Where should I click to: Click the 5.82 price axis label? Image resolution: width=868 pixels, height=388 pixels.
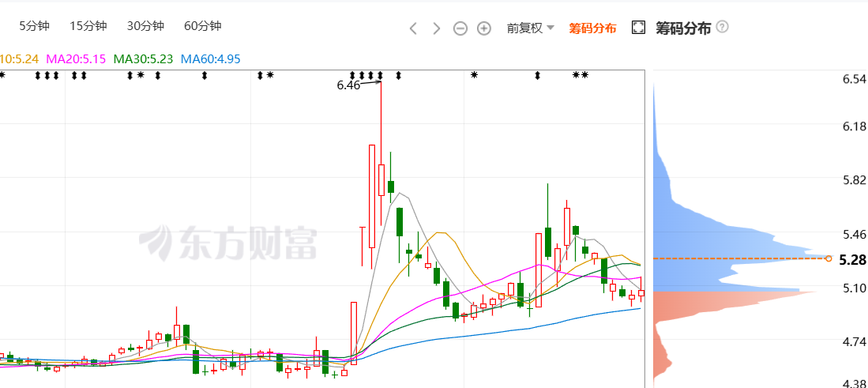(x=854, y=180)
